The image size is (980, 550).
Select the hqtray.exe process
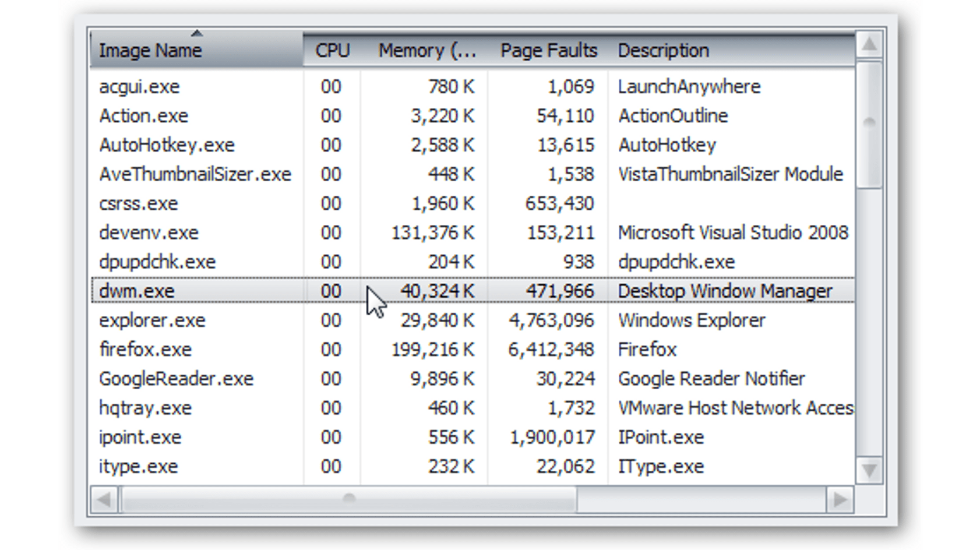click(x=145, y=407)
